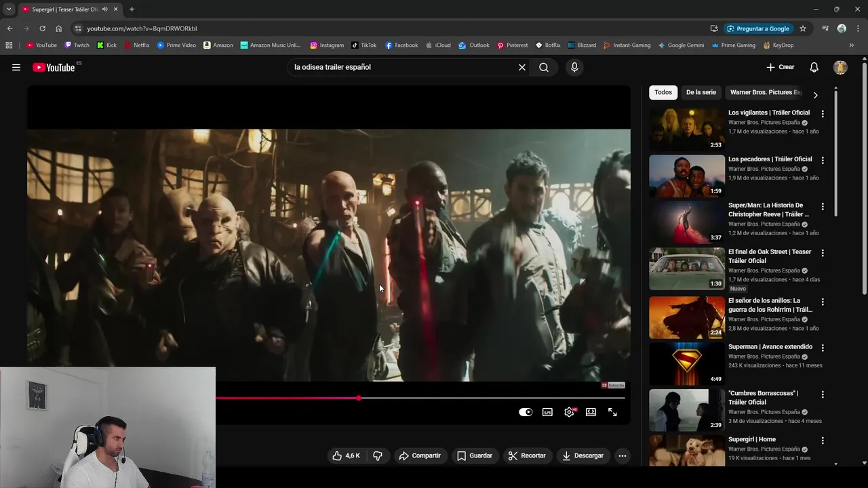Click the Compartir share button
Image resolution: width=868 pixels, height=488 pixels.
click(x=420, y=455)
